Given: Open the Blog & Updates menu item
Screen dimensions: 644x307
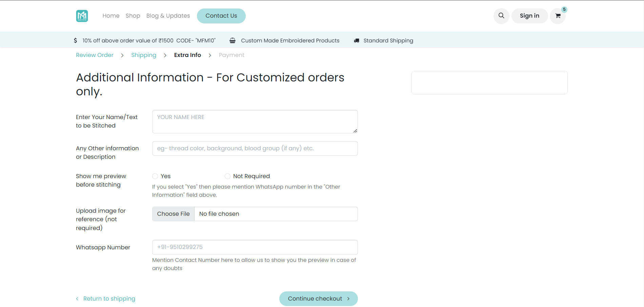Looking at the screenshot, I should (168, 16).
